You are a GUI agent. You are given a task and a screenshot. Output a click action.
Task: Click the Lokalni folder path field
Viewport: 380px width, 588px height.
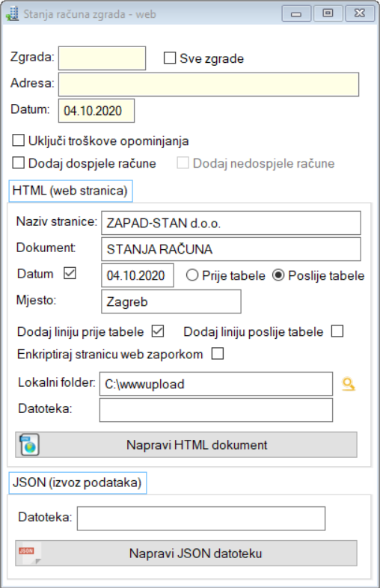216,384
